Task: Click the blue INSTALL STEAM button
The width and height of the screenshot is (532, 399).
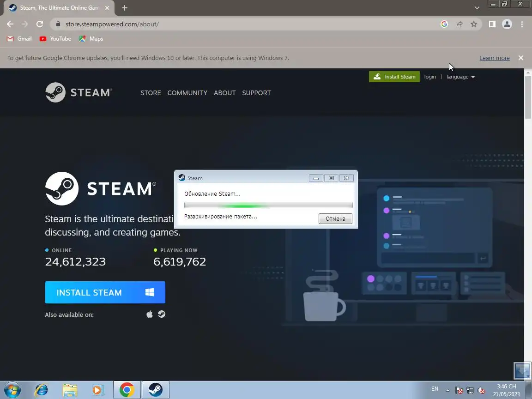Action: coord(105,292)
